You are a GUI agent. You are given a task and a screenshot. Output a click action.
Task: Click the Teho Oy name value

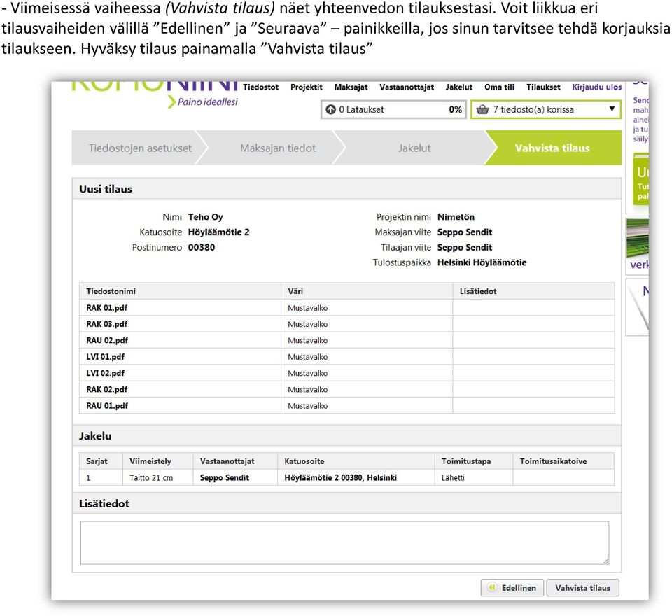tap(206, 217)
